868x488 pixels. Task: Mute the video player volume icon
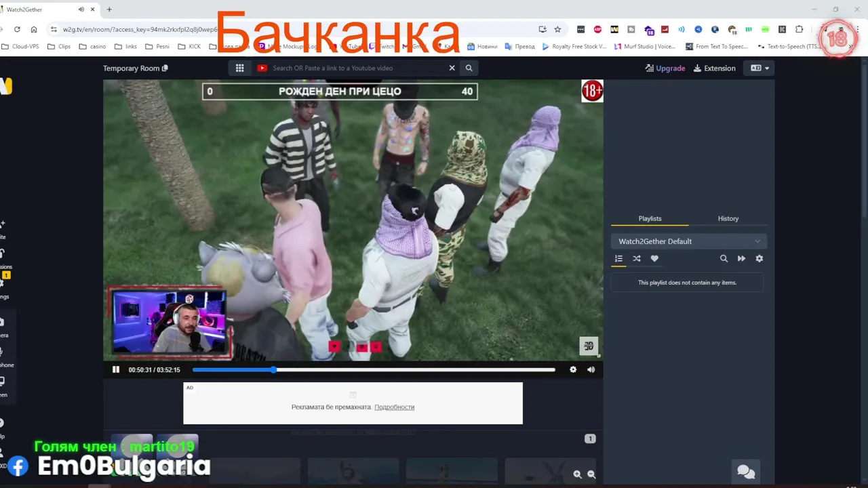tap(591, 369)
